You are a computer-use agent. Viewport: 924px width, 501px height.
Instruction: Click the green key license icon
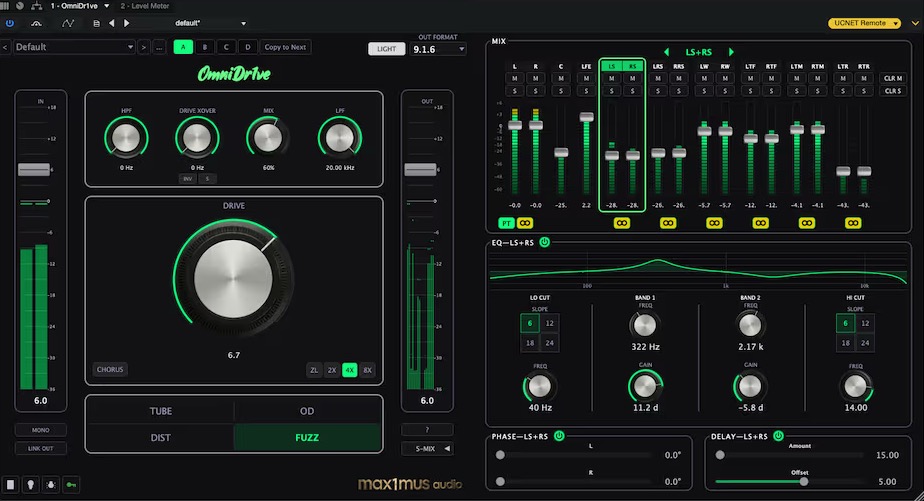coord(71,484)
